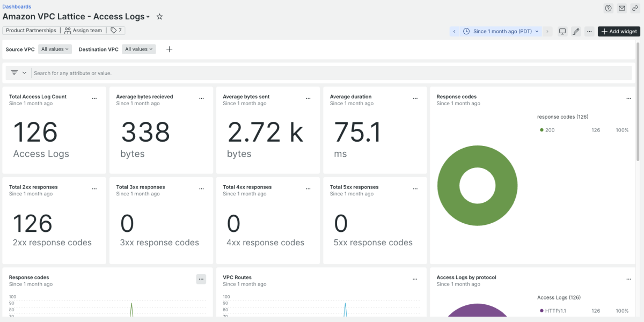This screenshot has height=322, width=644.
Task: Click the Add widget button
Action: coord(619,31)
